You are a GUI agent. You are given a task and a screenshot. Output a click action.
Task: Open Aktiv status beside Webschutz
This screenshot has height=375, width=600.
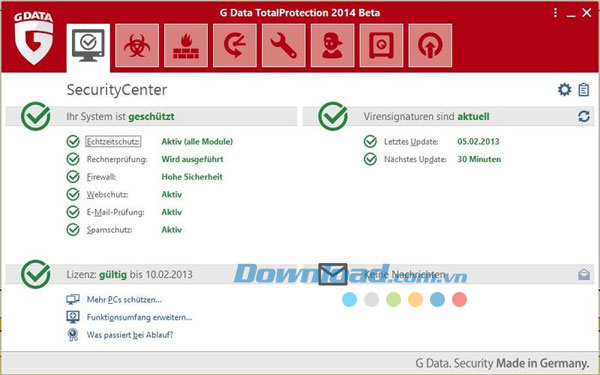(x=171, y=194)
